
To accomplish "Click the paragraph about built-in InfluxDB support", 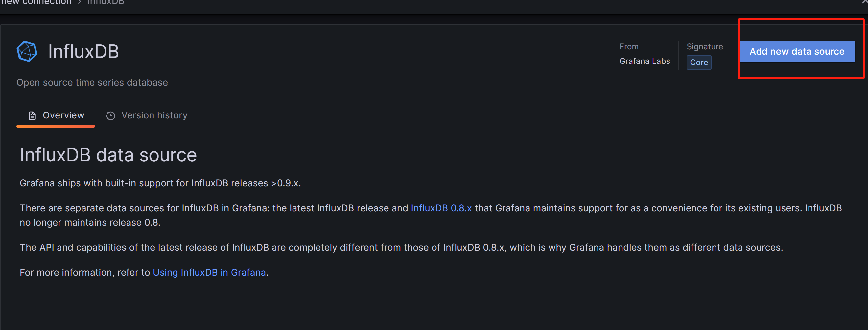I will pos(160,183).
